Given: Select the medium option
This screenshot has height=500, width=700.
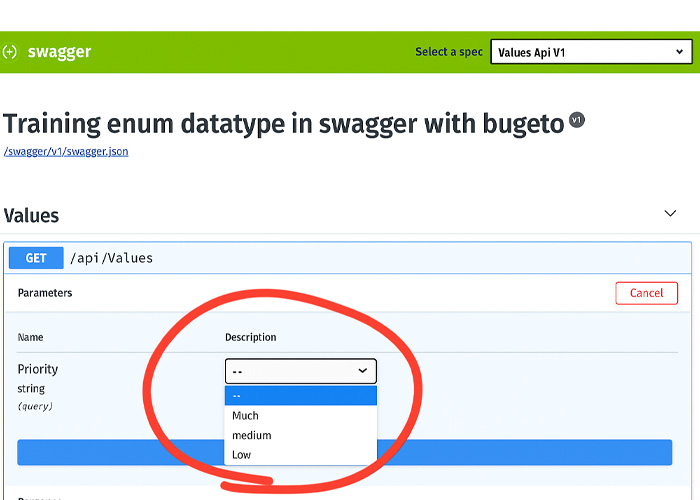Looking at the screenshot, I should coord(300,435).
